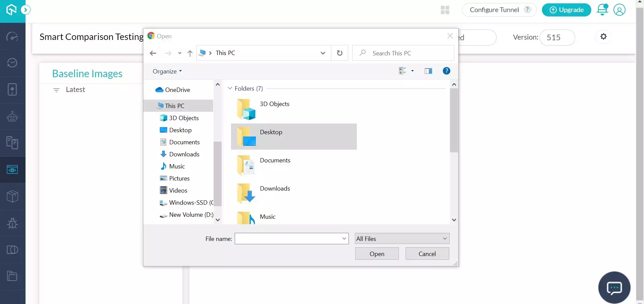
Task: Click the visual testing eye icon in sidebar
Action: click(12, 170)
